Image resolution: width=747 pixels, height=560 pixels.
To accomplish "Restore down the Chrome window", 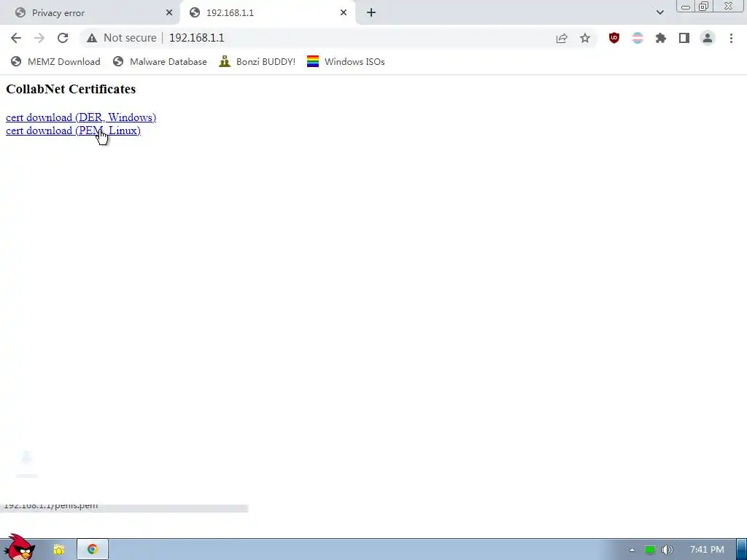I will pyautogui.click(x=704, y=6).
